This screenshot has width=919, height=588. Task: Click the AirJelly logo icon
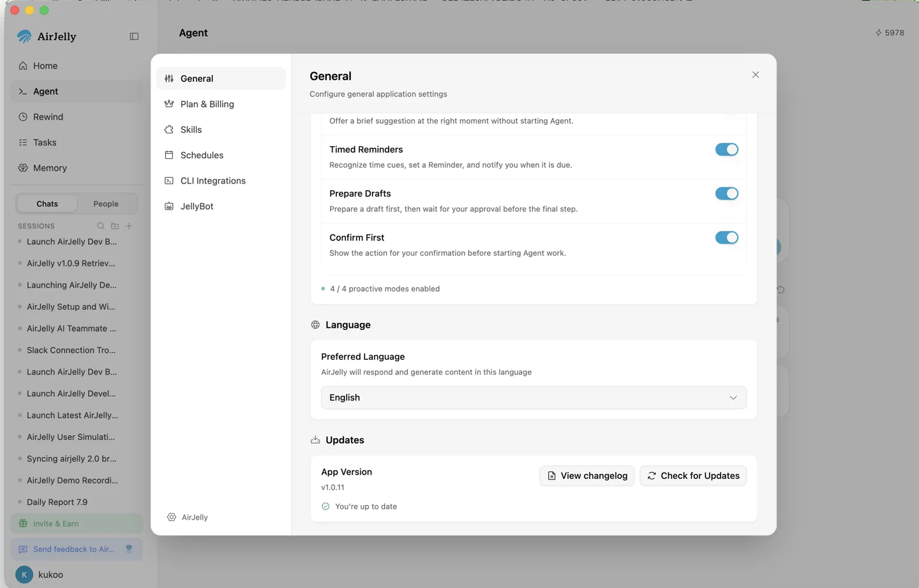pos(24,36)
